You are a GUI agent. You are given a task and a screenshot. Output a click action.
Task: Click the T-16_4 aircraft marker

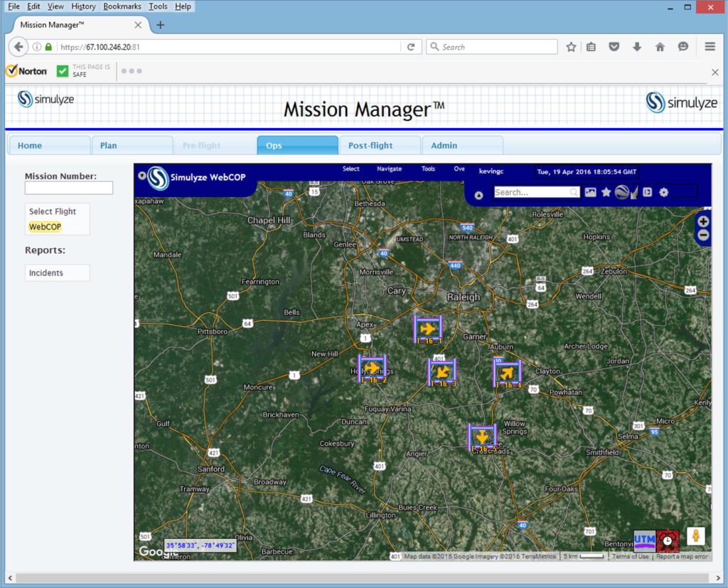pyautogui.click(x=507, y=373)
